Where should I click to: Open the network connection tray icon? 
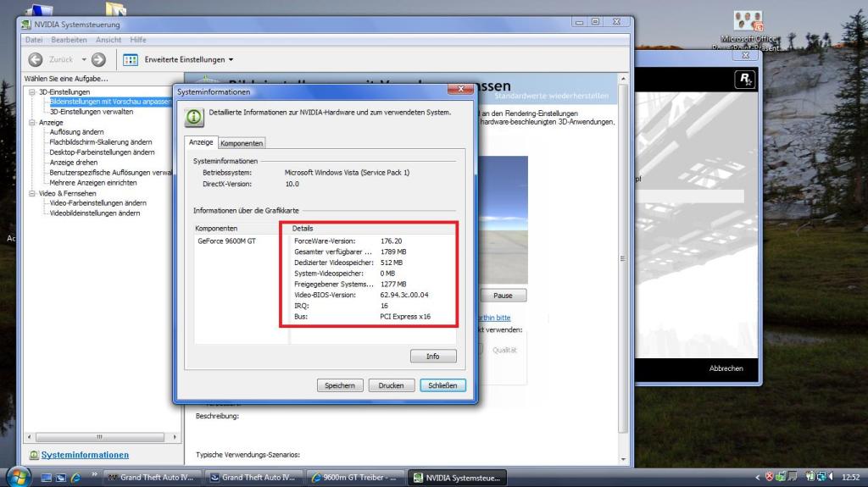tap(821, 477)
